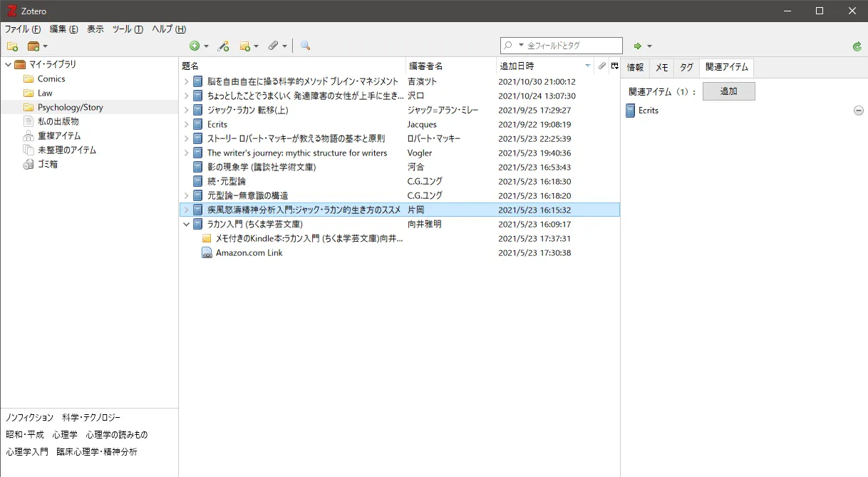Viewport: 868px width, 477px height.
Task: Click the Sync with zotero.org icon
Action: point(857,46)
